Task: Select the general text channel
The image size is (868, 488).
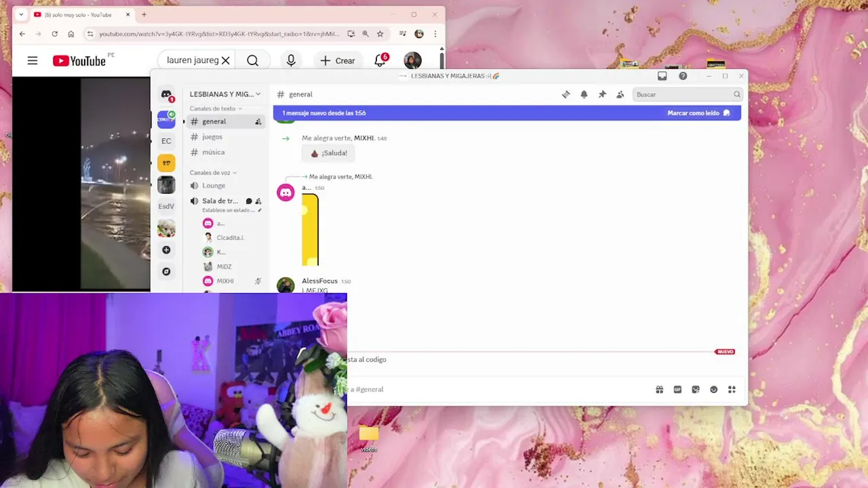Action: [x=214, y=122]
